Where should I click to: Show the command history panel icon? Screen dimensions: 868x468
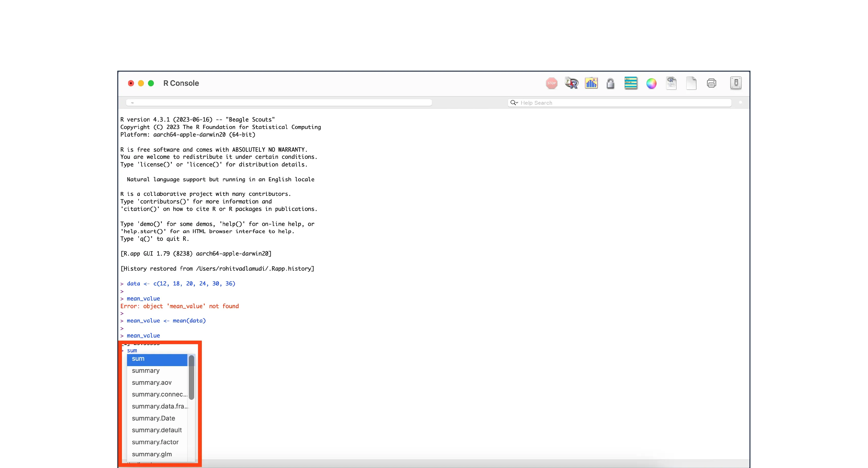(630, 83)
